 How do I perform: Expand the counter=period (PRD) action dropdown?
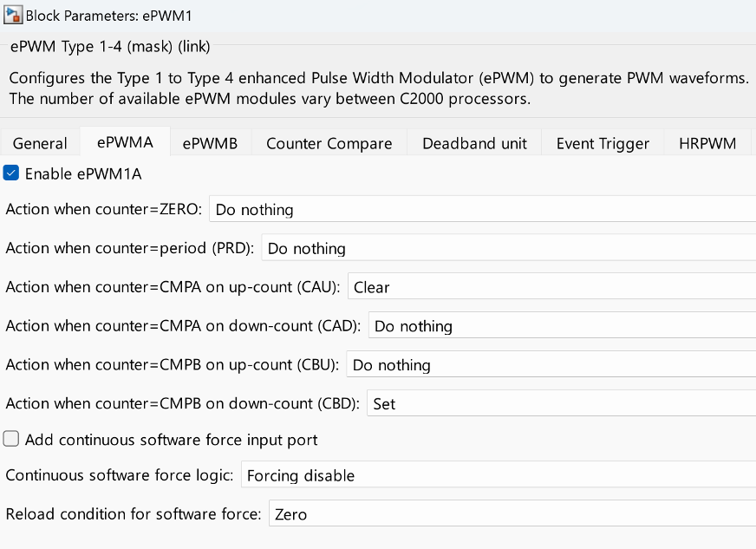(508, 249)
